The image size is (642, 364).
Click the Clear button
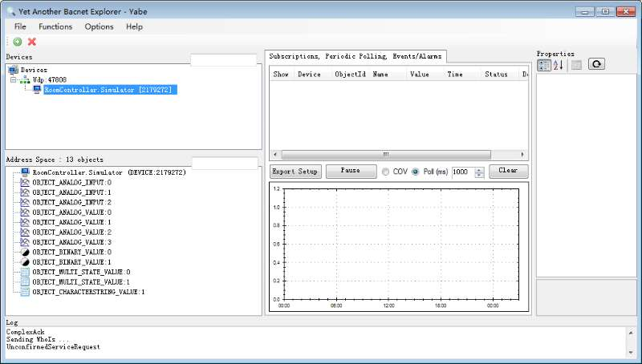[508, 172]
